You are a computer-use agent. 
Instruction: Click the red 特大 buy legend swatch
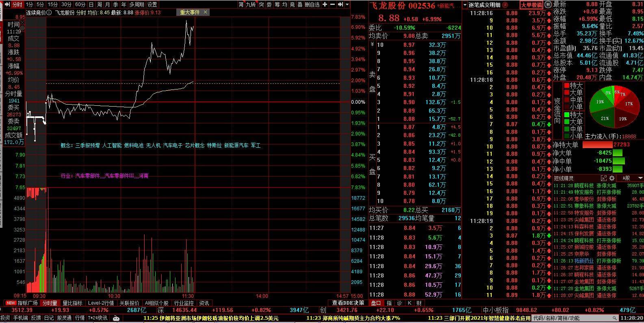[566, 86]
